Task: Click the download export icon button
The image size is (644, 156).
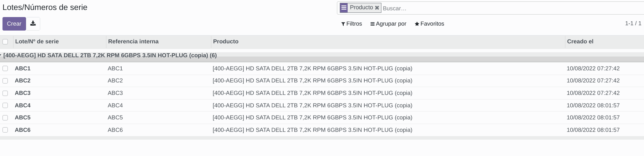Action: [x=33, y=24]
